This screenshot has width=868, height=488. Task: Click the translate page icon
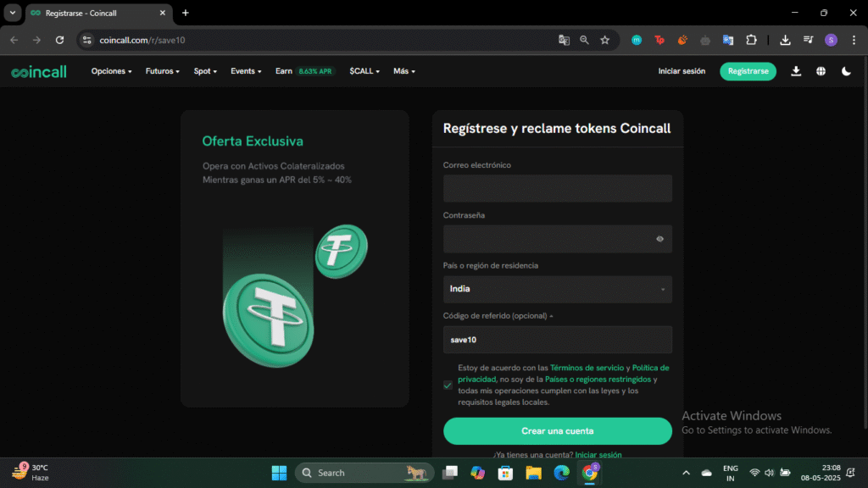(564, 40)
